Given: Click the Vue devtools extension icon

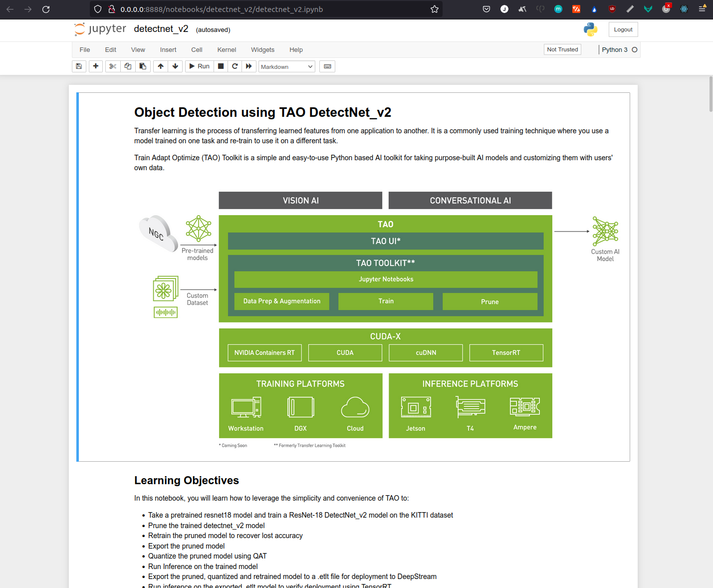Looking at the screenshot, I should point(648,9).
